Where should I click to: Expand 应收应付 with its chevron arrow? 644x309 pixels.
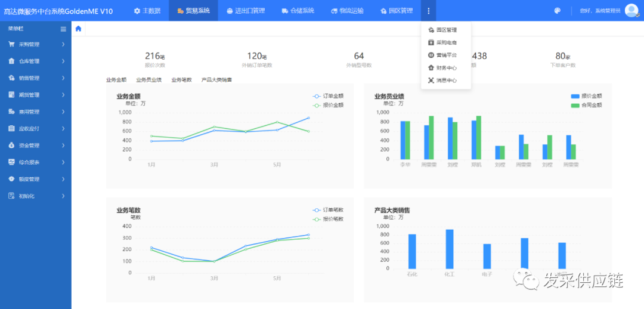pyautogui.click(x=63, y=128)
